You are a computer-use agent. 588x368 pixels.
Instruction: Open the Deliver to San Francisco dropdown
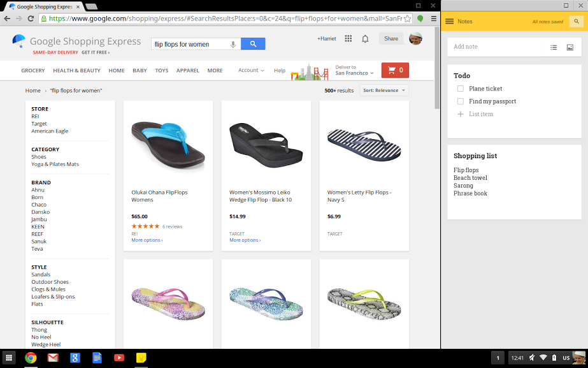(355, 70)
